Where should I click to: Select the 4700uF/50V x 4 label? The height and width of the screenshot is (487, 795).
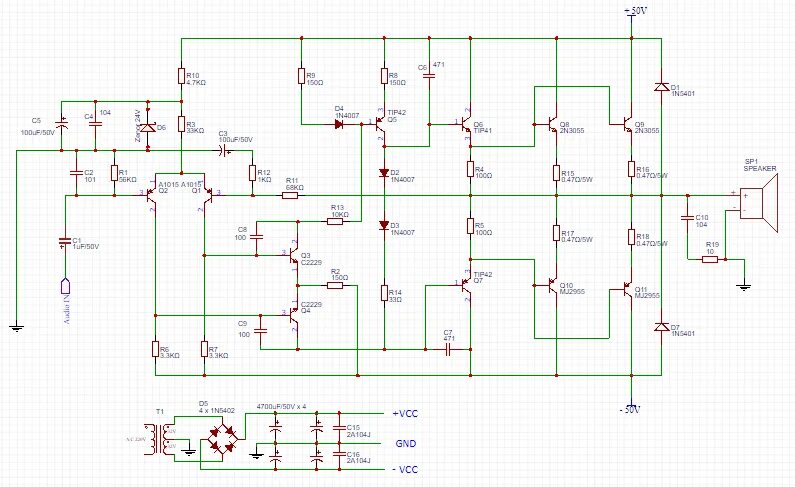point(281,406)
